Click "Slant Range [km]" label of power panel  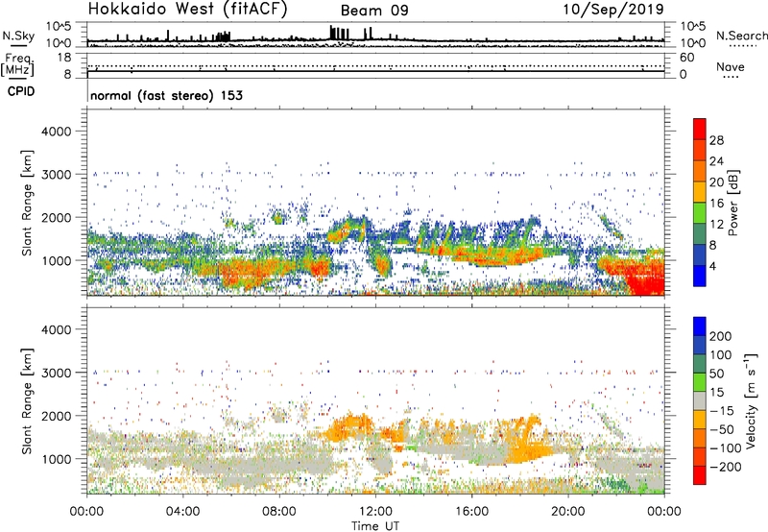point(27,203)
